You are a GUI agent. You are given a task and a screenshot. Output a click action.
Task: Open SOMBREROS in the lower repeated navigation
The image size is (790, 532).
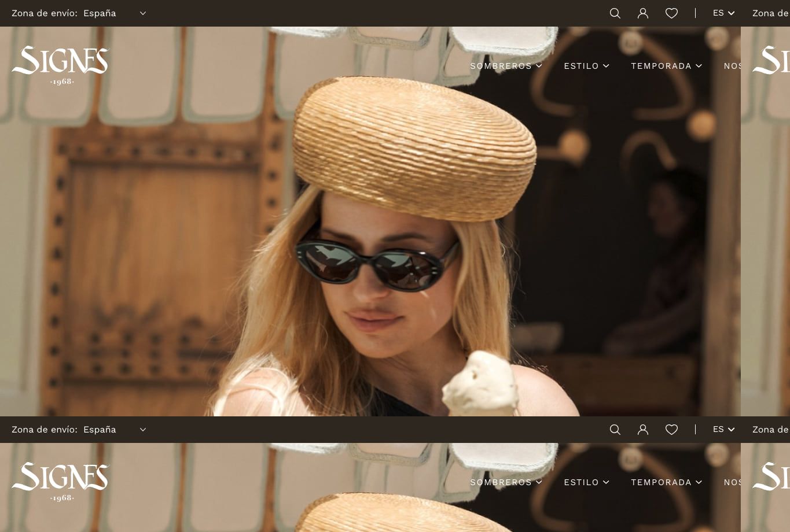click(x=506, y=482)
